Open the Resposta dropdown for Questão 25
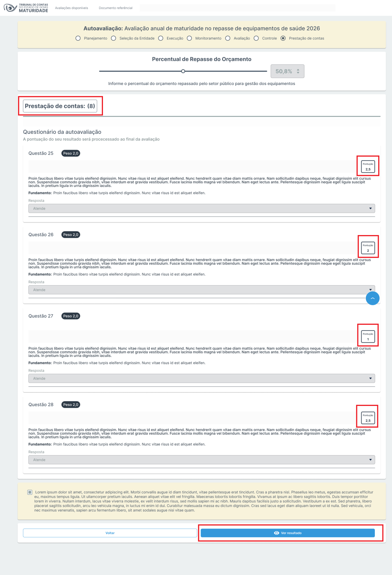392x575 pixels. 202,209
